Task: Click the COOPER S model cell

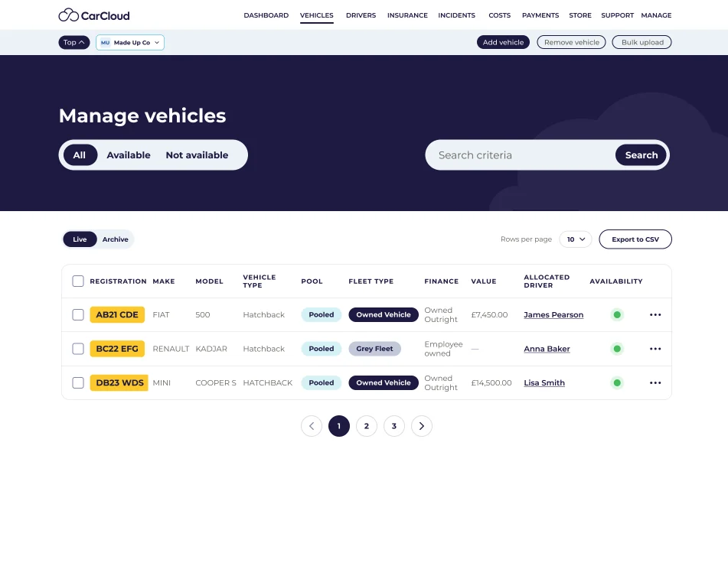Action: (216, 382)
